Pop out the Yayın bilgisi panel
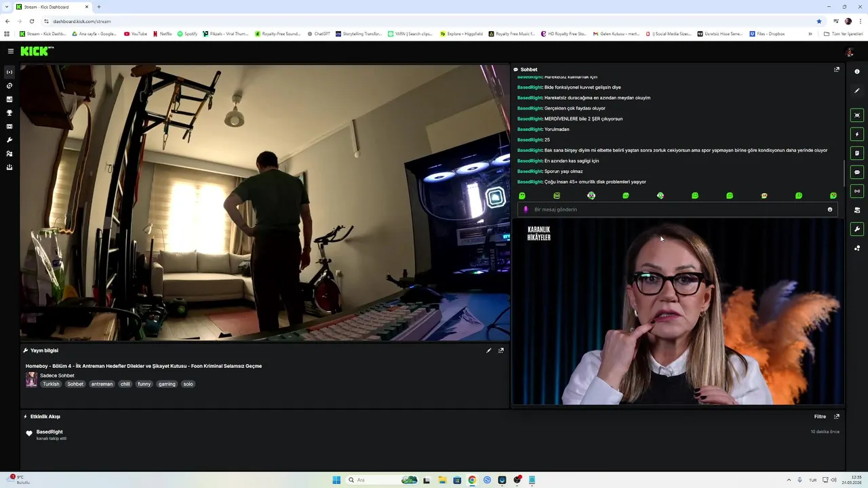 (x=501, y=350)
